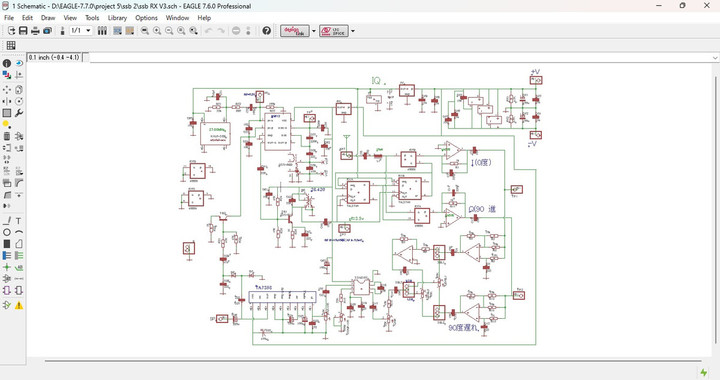The width and height of the screenshot is (720, 380).
Task: Click the coordinate display 0.1 inch field
Action: tap(54, 57)
